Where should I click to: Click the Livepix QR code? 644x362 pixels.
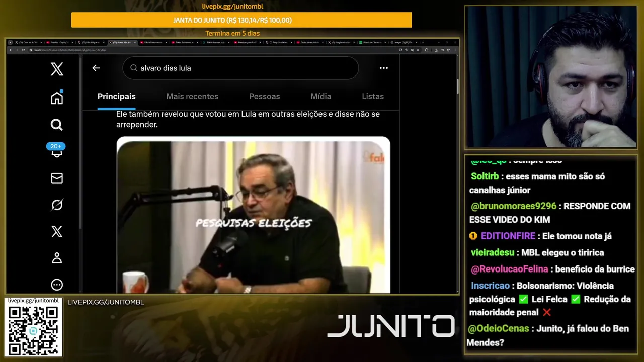[x=33, y=331]
